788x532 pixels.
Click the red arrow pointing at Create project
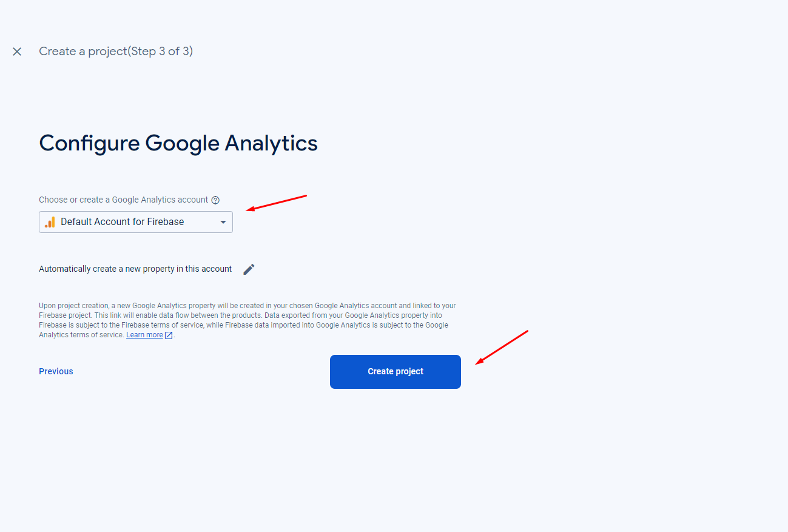[502, 348]
